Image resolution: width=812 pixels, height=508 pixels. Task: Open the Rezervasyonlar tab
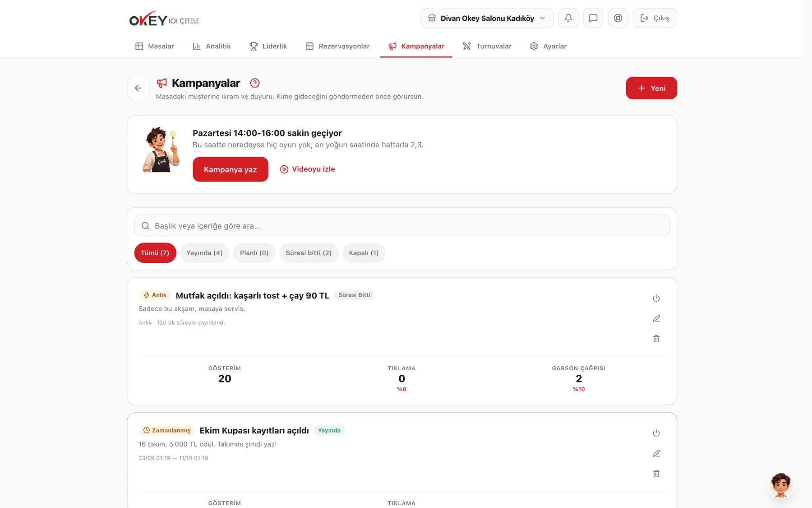click(x=337, y=46)
